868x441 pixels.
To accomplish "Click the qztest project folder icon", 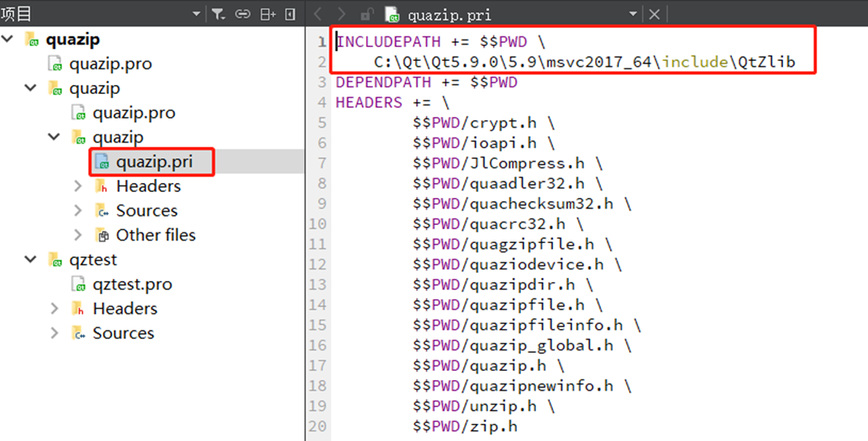I will [x=54, y=260].
